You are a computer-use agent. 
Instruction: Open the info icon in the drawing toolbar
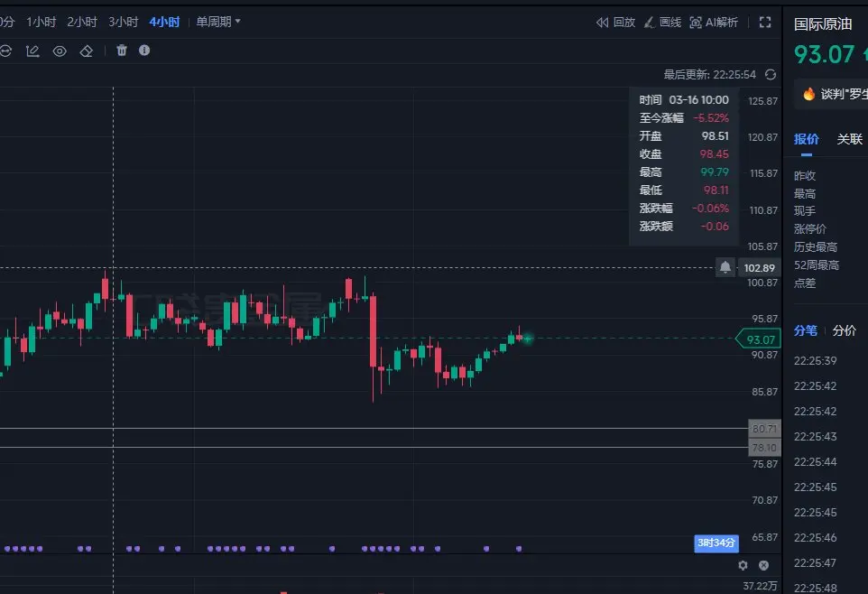144,51
